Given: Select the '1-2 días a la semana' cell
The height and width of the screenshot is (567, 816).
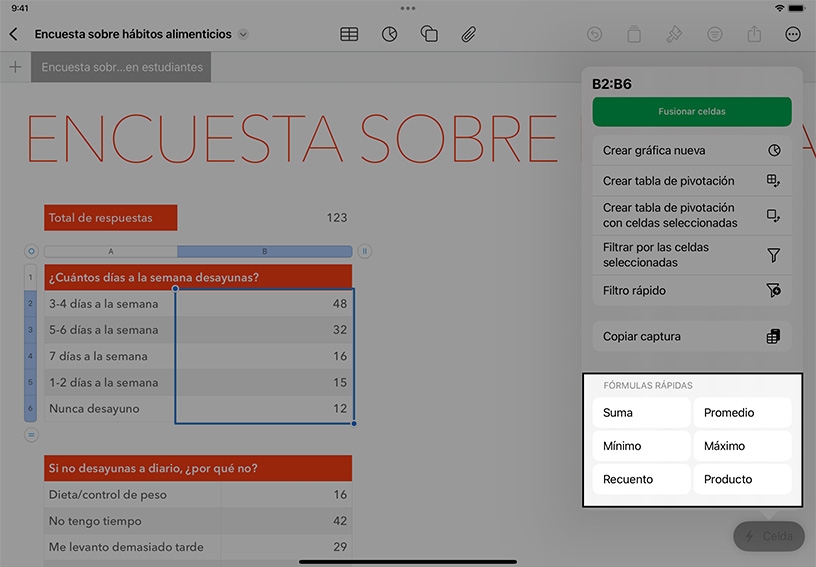Looking at the screenshot, I should [110, 382].
